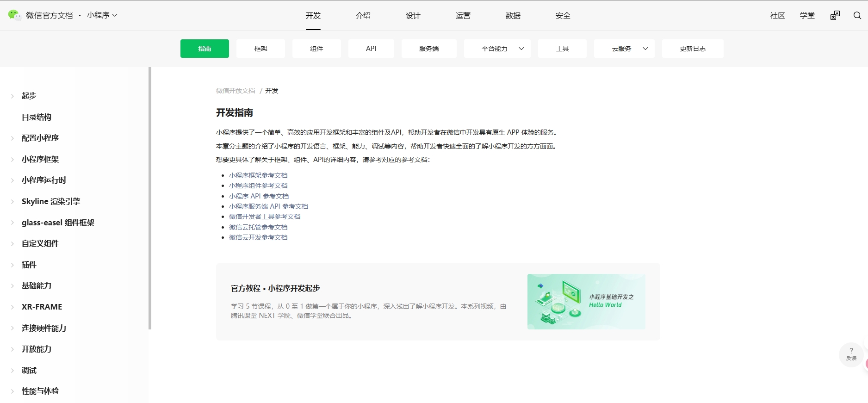Open 小程序框架参考文档 link
Image resolution: width=868 pixels, height=403 pixels.
[x=258, y=175]
